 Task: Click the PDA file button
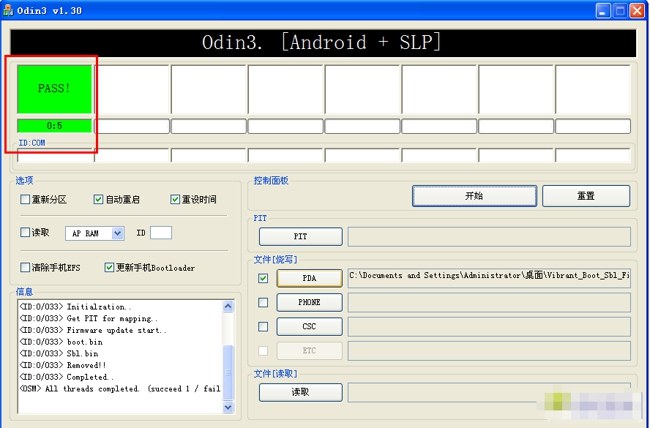(309, 278)
